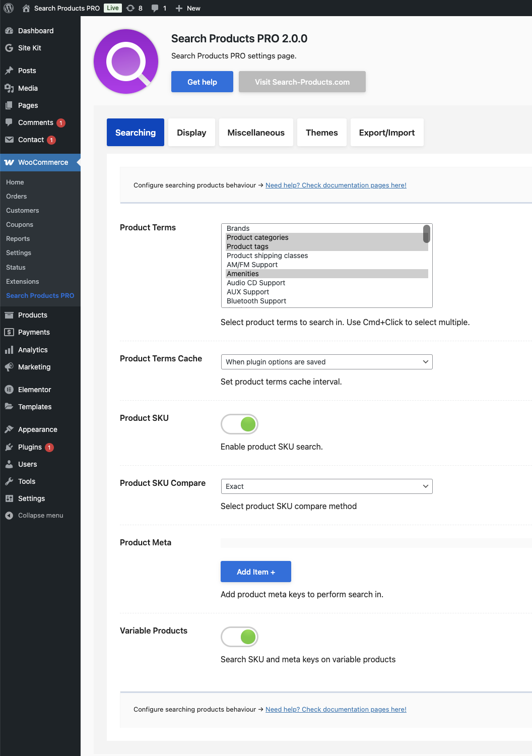Turn off the Variable Products toggle
532x756 pixels.
click(239, 637)
